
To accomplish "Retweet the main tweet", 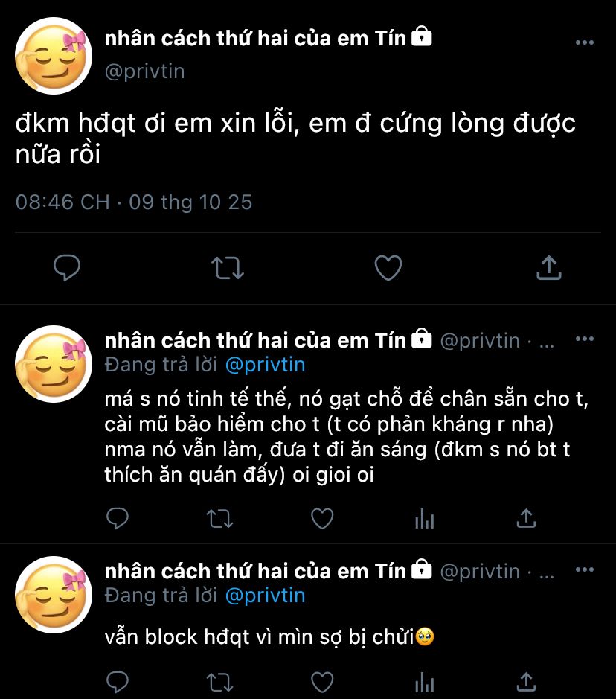I will (228, 268).
